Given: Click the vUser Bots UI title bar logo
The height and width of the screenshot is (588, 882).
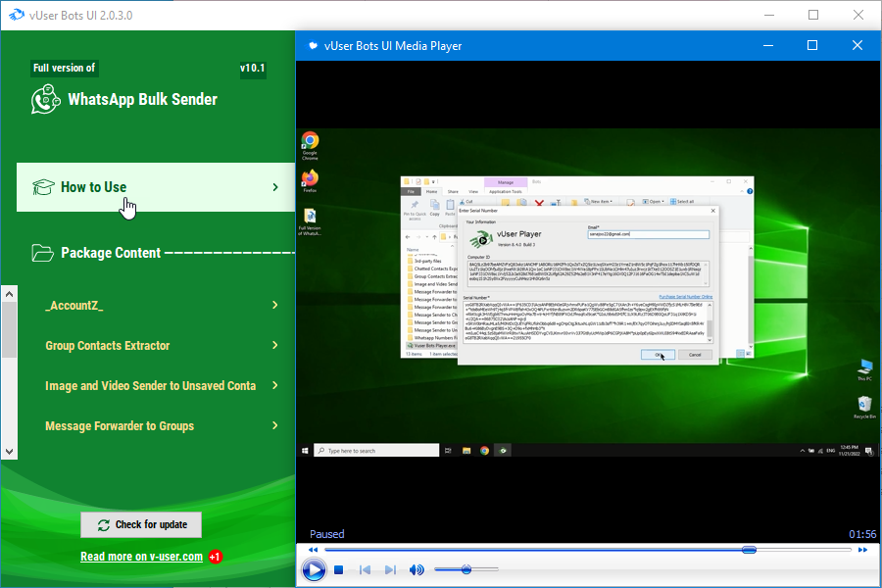Looking at the screenshot, I should tap(17, 16).
